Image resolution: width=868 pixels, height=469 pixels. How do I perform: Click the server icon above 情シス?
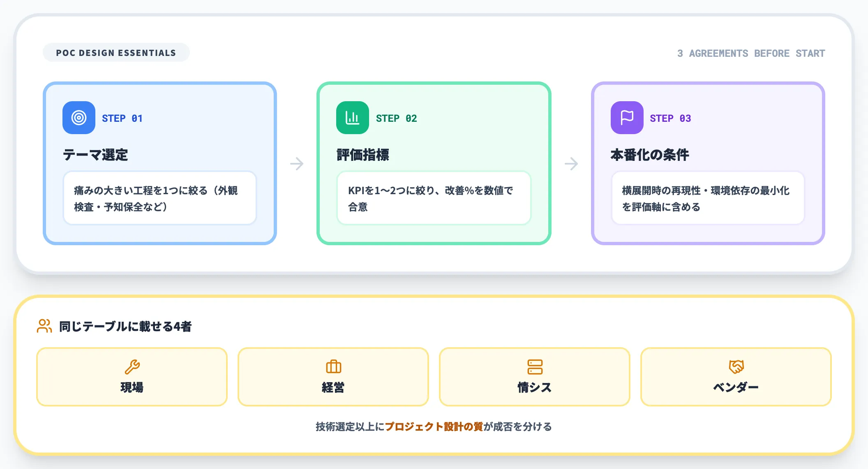pos(534,366)
